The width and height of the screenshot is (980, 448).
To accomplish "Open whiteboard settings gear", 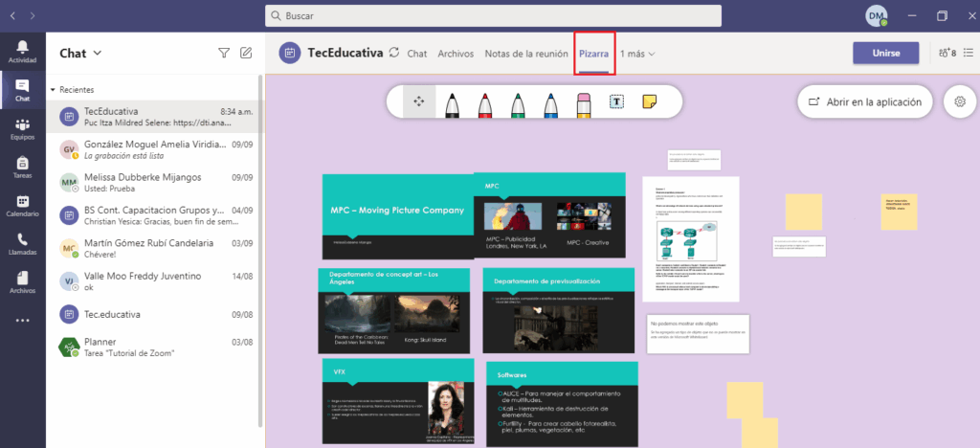I will [x=958, y=101].
